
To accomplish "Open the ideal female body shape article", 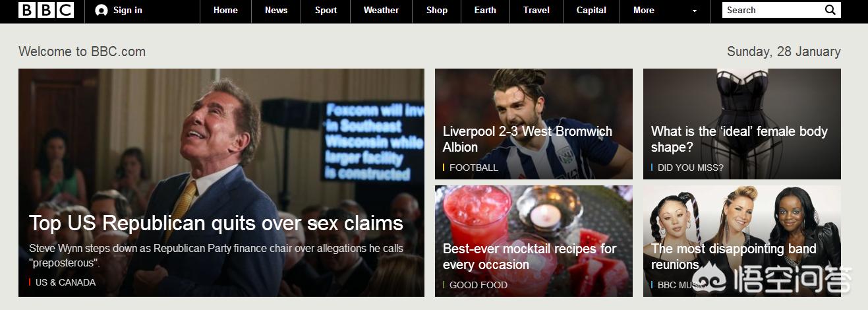I will (739, 139).
